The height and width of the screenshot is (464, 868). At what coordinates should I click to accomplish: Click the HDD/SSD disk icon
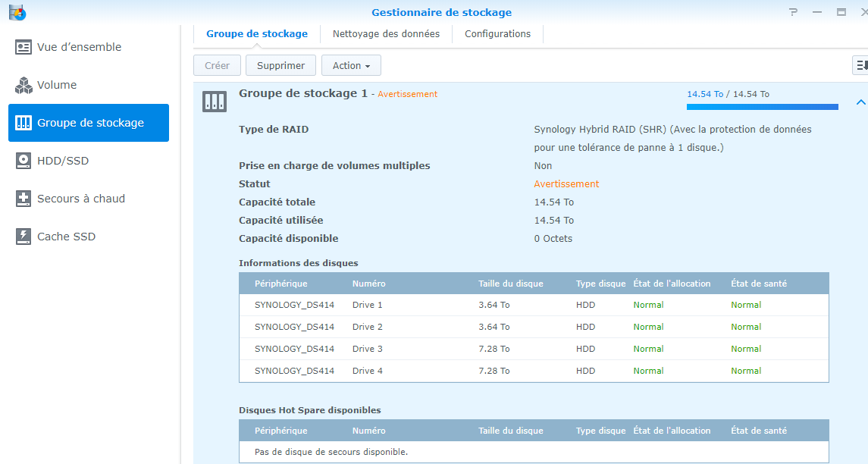(24, 161)
